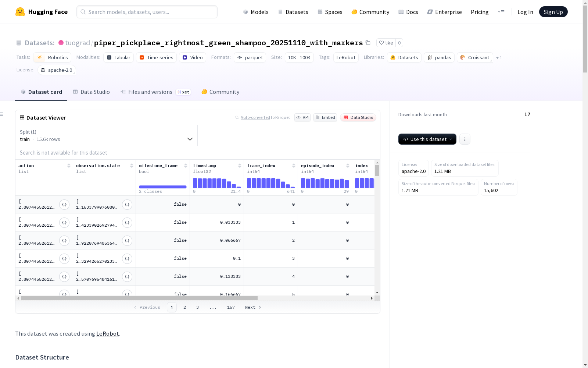The height and width of the screenshot is (368, 588).
Task: Sort the milestone_frame column
Action: pyautogui.click(x=186, y=166)
